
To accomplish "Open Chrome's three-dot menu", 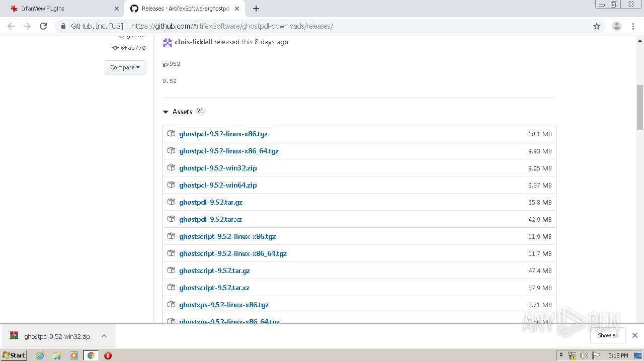I will pos(633,26).
